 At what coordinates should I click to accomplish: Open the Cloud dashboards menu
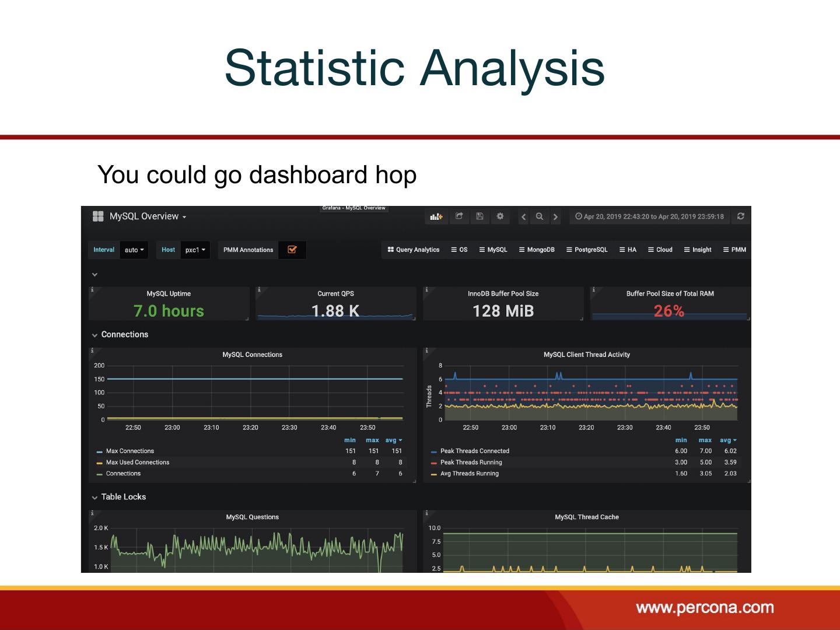click(x=660, y=250)
